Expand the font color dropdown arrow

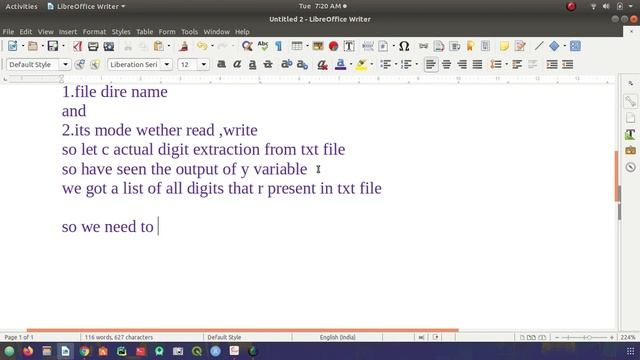click(x=351, y=64)
